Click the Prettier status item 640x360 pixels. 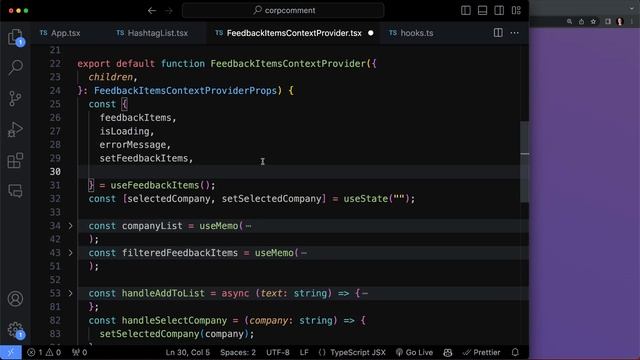482,352
